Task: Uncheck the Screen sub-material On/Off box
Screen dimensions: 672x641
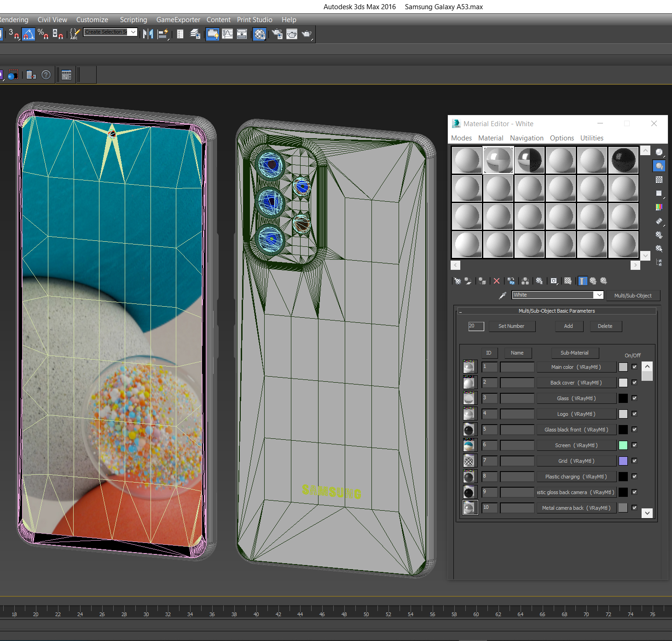Action: [x=634, y=445]
